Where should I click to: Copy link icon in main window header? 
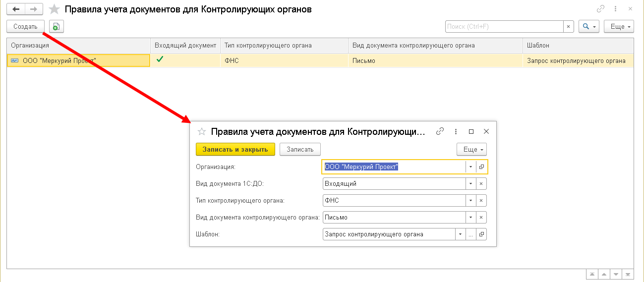(x=601, y=9)
